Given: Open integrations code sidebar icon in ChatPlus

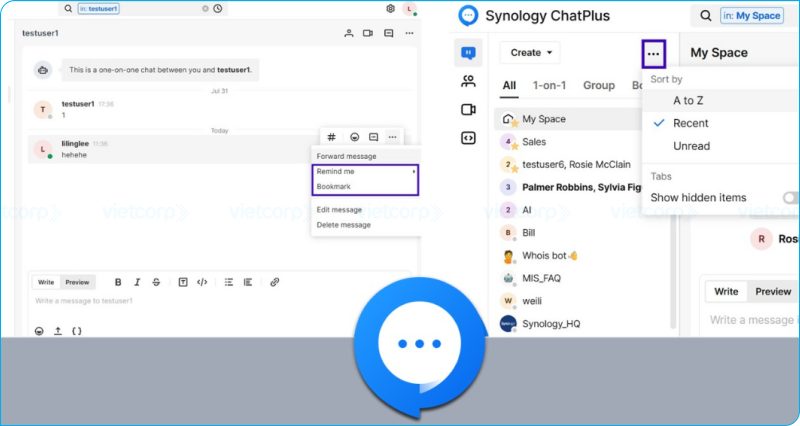Looking at the screenshot, I should pyautogui.click(x=468, y=138).
